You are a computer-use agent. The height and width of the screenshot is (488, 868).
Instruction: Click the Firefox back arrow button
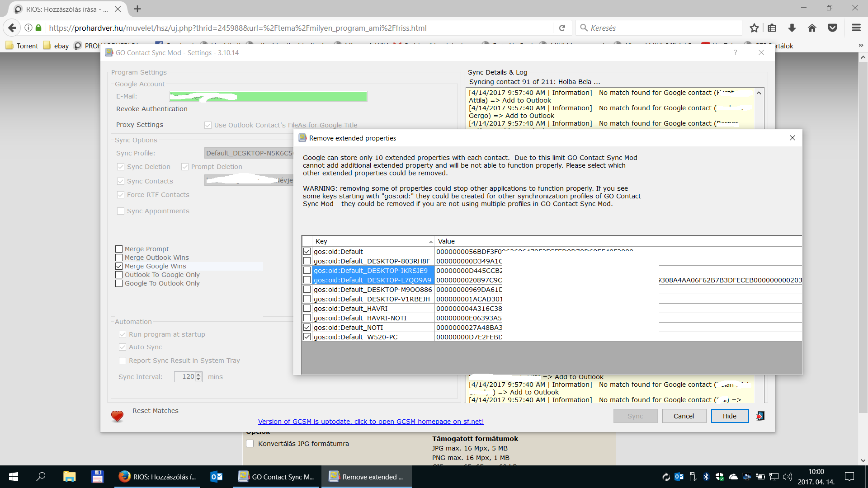click(12, 28)
